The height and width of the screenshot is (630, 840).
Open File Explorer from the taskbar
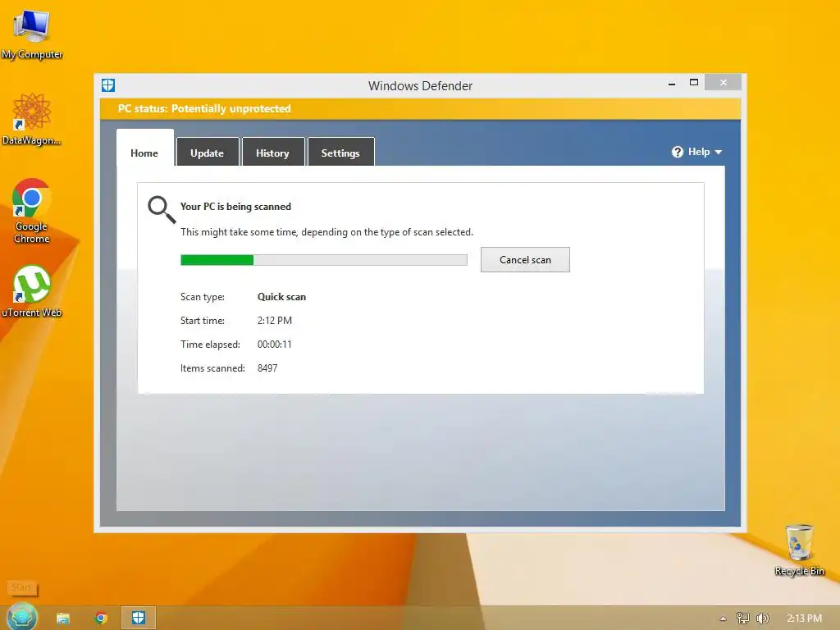point(63,619)
